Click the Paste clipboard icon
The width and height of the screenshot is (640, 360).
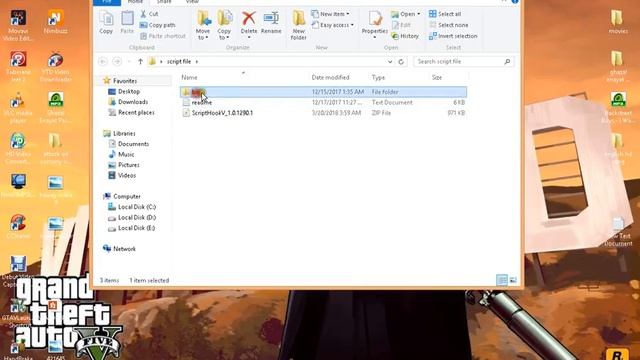(127, 22)
